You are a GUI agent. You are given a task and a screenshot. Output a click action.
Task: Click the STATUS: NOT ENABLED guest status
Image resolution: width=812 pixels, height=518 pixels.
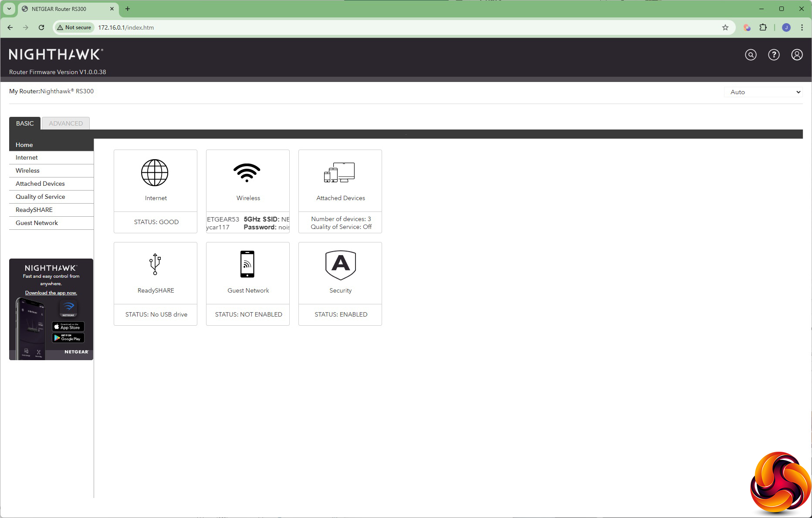248,315
